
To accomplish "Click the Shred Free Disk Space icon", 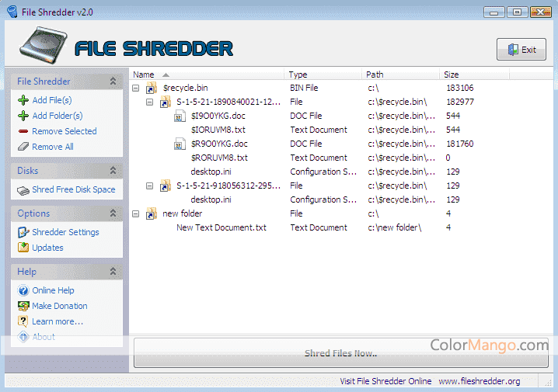I will tap(23, 189).
